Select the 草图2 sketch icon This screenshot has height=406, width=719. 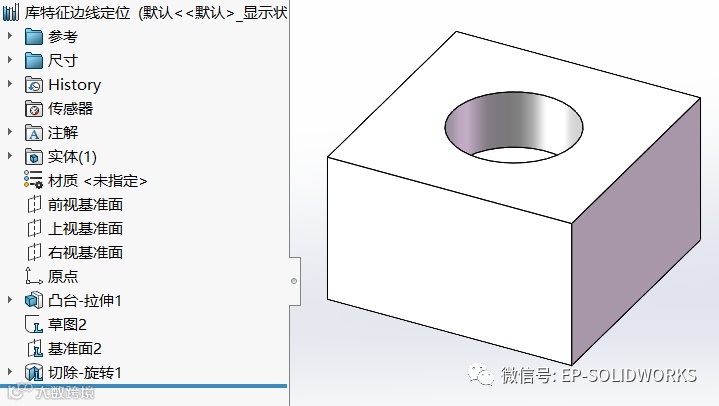click(34, 324)
